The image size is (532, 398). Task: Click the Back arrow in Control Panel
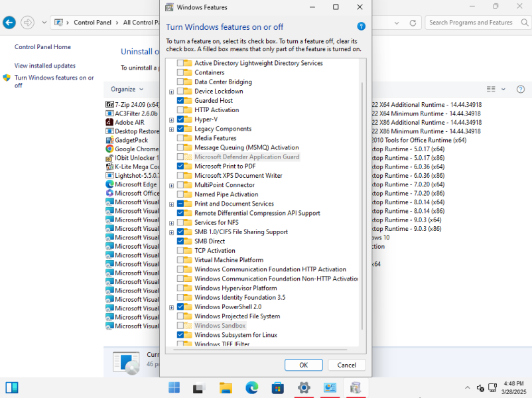[x=9, y=23]
